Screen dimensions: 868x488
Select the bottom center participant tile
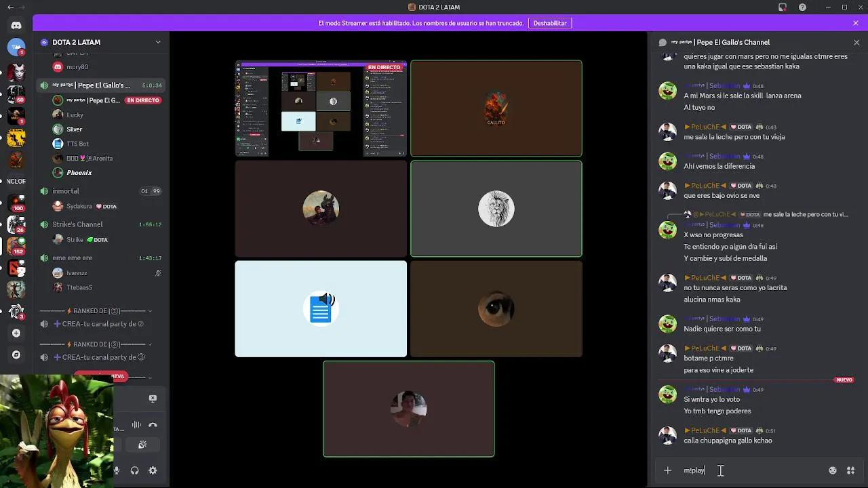(x=409, y=409)
